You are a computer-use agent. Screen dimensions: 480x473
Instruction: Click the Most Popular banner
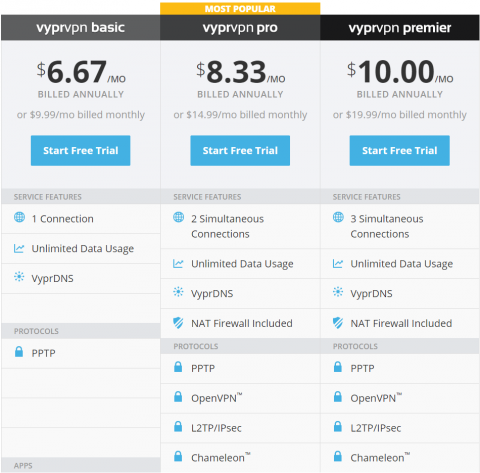tap(240, 9)
